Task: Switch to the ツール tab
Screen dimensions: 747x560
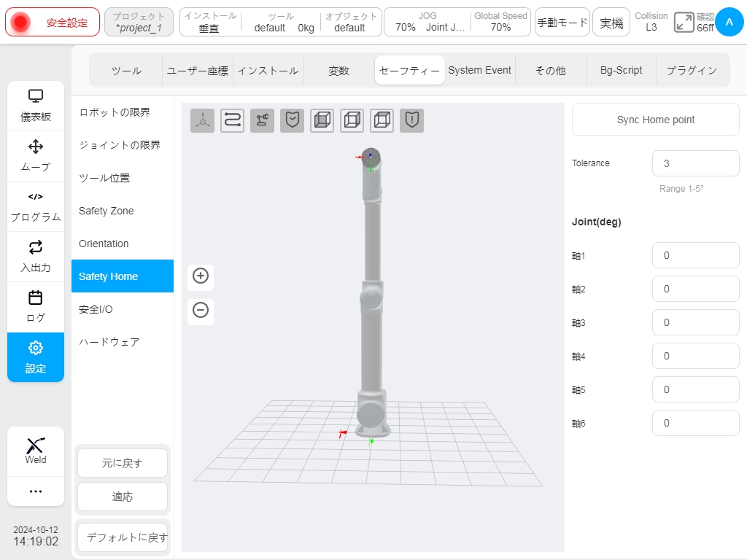Action: pos(126,71)
